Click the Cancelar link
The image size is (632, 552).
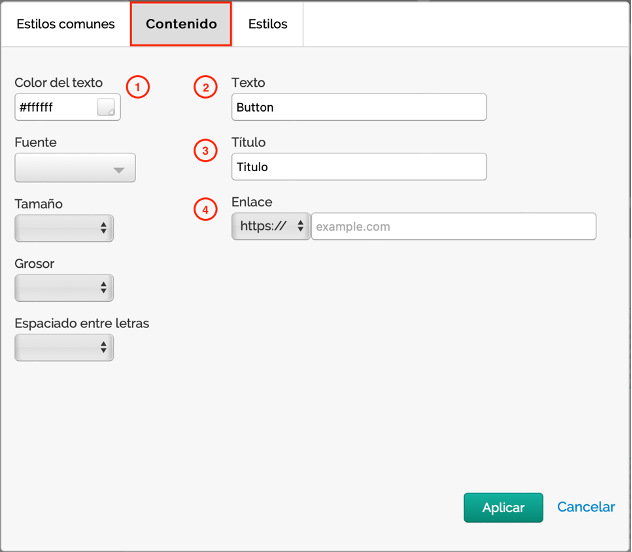[x=586, y=507]
